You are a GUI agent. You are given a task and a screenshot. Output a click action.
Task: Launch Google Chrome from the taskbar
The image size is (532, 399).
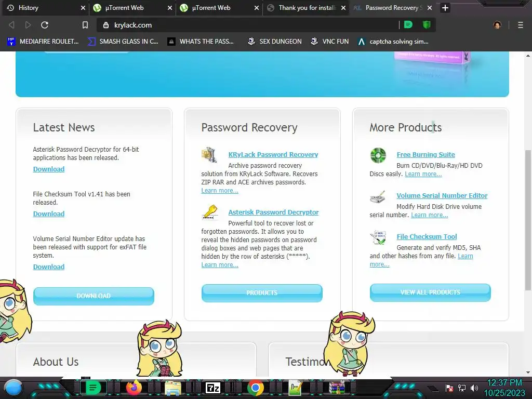[256, 388]
